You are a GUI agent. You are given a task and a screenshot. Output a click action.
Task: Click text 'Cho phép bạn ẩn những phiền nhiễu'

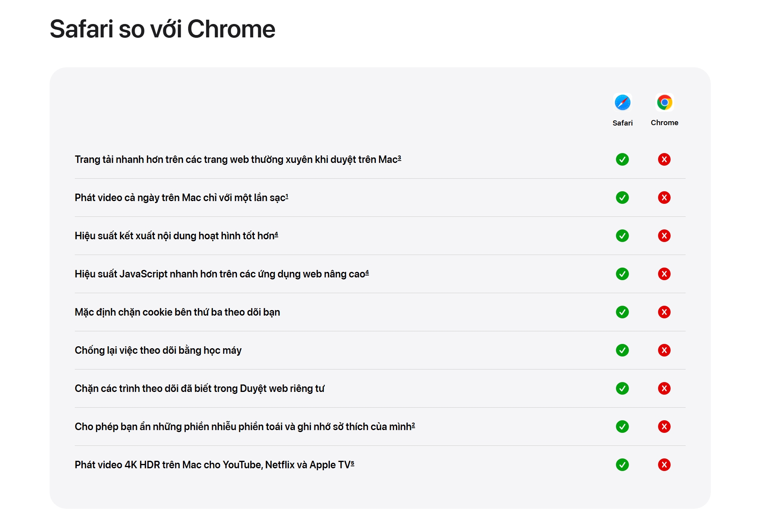pyautogui.click(x=155, y=427)
